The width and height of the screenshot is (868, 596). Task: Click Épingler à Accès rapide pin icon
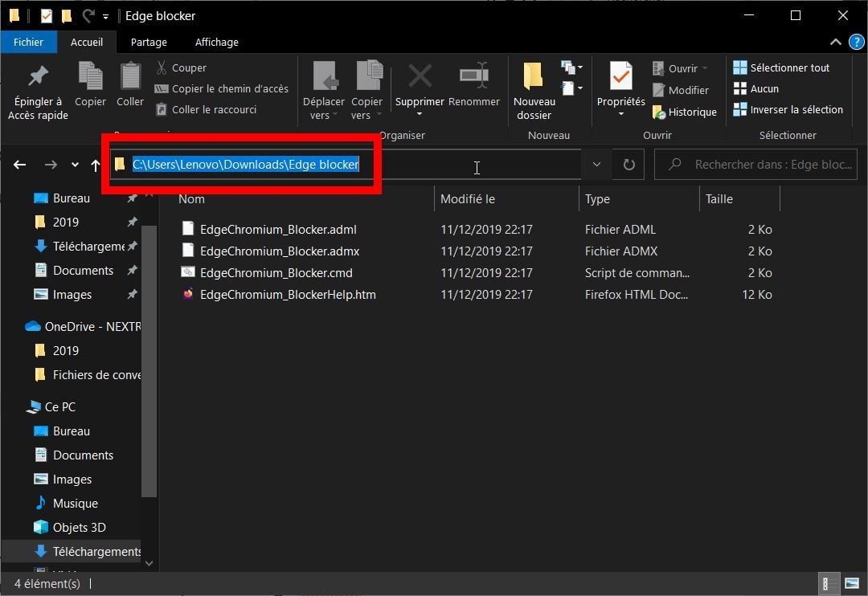click(39, 76)
